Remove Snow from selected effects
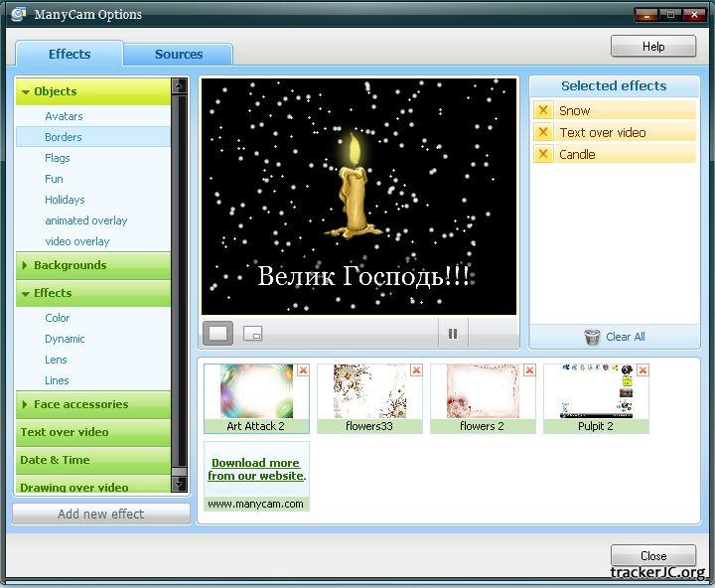Viewport: 715px width, 588px height. (543, 110)
